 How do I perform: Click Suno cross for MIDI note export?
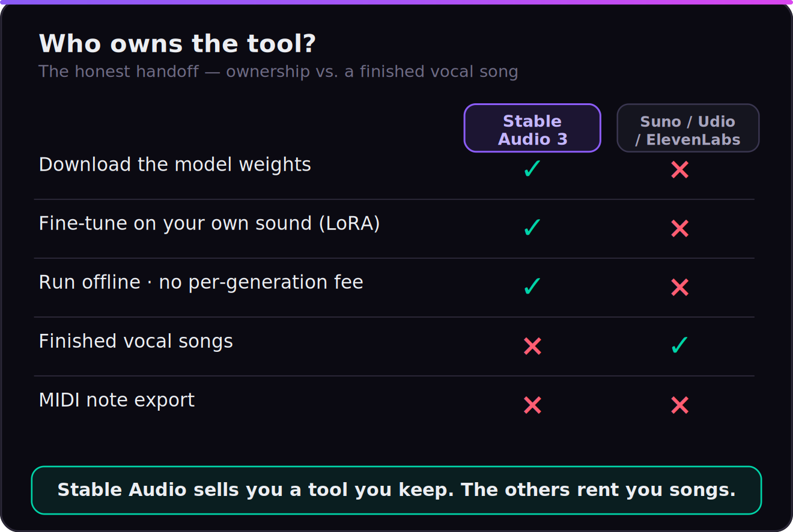click(x=679, y=405)
